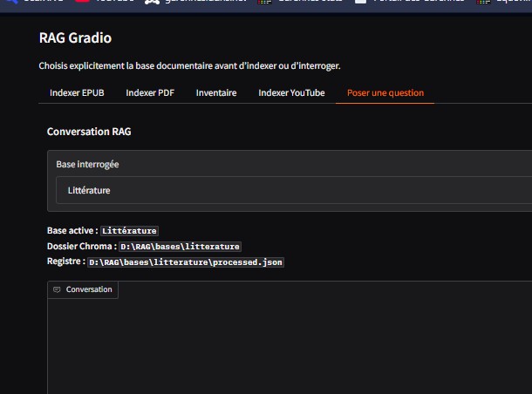Open the rightmost colorful grid bookmark icon
This screenshot has width=532, height=394.
pos(483,2)
